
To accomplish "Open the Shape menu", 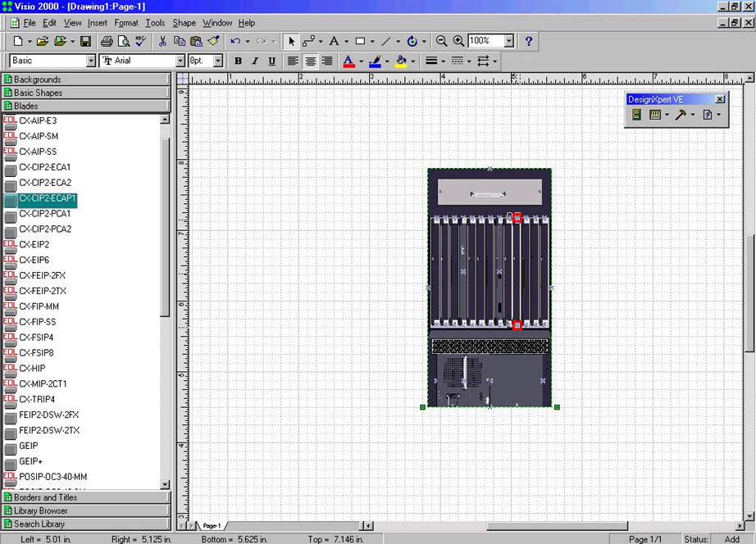I will 184,23.
